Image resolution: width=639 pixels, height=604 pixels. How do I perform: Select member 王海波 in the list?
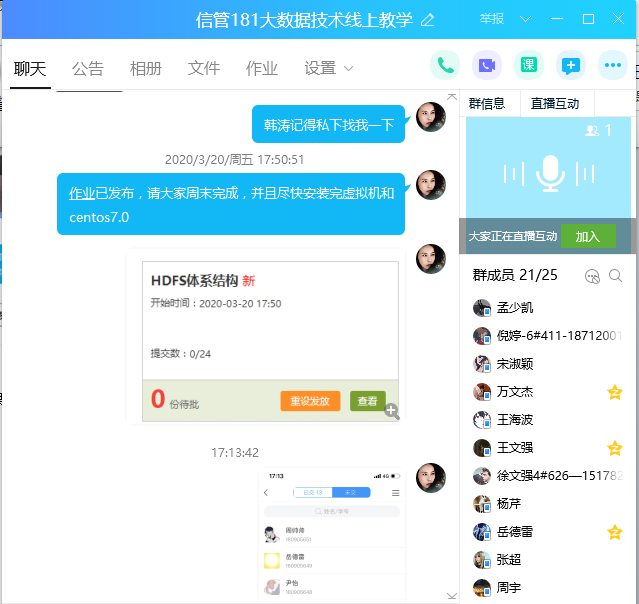point(515,419)
